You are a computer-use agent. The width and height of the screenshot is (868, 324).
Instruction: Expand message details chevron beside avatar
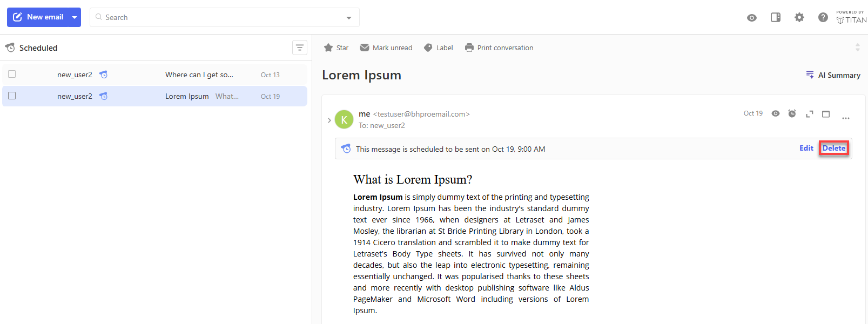click(329, 120)
